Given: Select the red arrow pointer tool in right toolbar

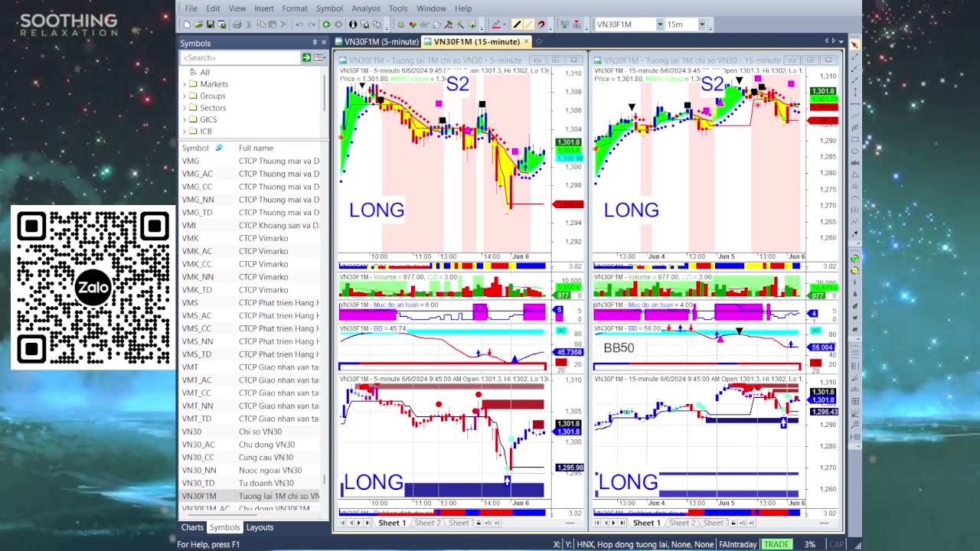Looking at the screenshot, I should click(x=854, y=45).
